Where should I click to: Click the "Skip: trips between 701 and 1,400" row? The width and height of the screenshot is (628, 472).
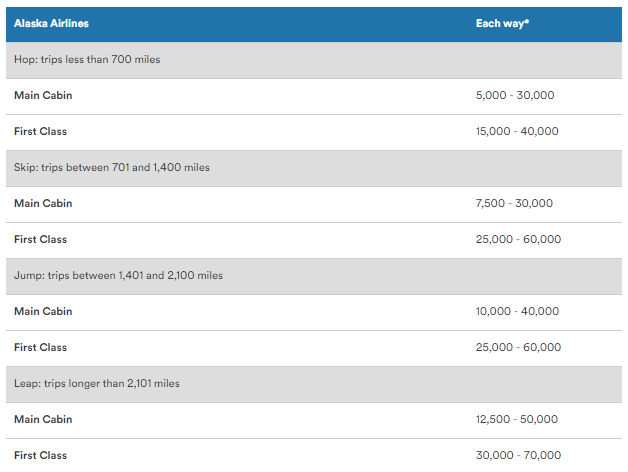pyautogui.click(x=112, y=168)
